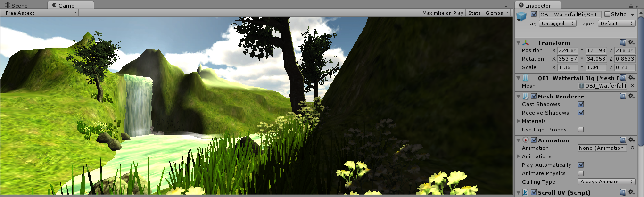This screenshot has width=644, height=197.
Task: Collapse the Animation component foldout
Action: (x=519, y=140)
